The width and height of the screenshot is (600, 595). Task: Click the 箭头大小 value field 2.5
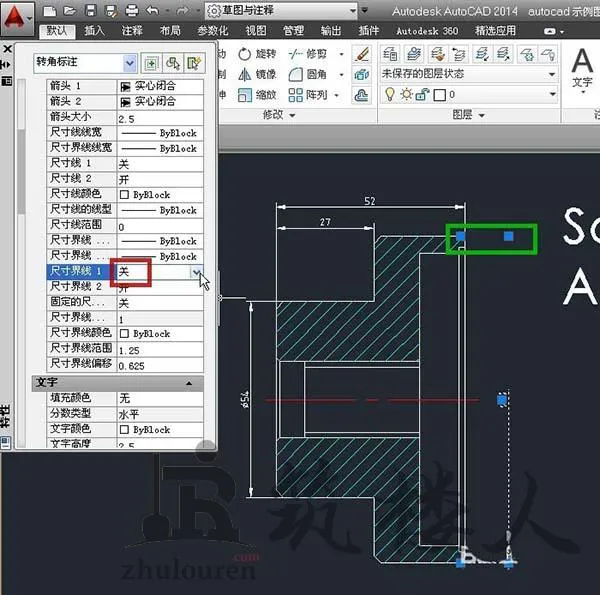(160, 119)
